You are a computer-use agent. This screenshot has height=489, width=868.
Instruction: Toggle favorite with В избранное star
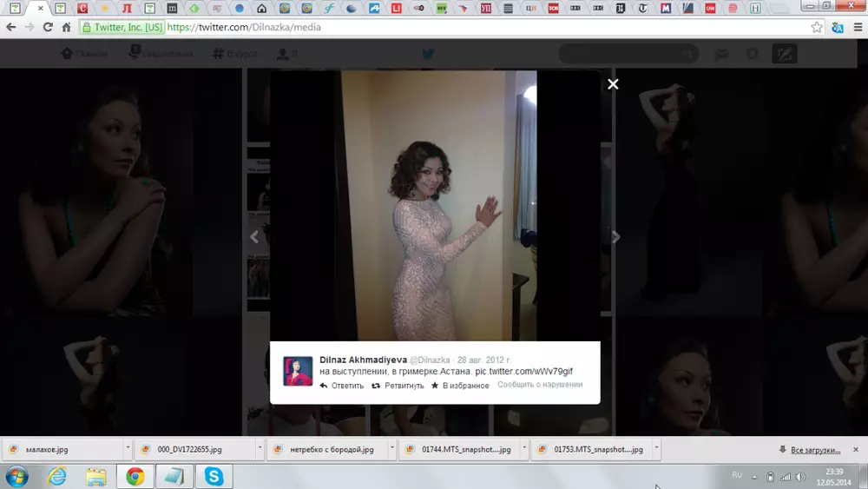click(460, 386)
